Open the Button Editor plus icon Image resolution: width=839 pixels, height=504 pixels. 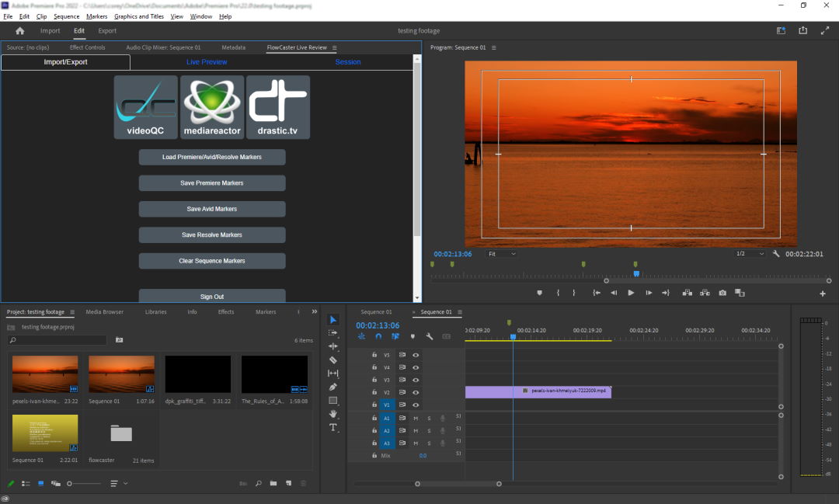point(823,294)
